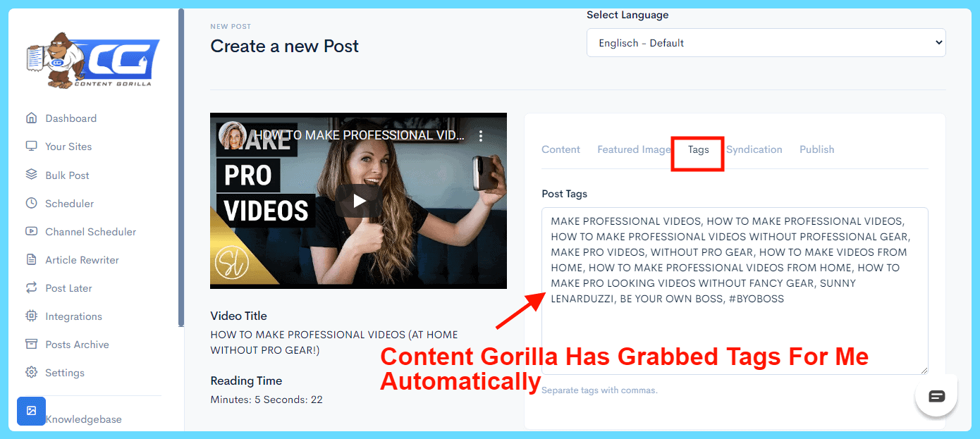980x439 pixels.
Task: Play the embedded YouTube video
Action: click(x=359, y=201)
